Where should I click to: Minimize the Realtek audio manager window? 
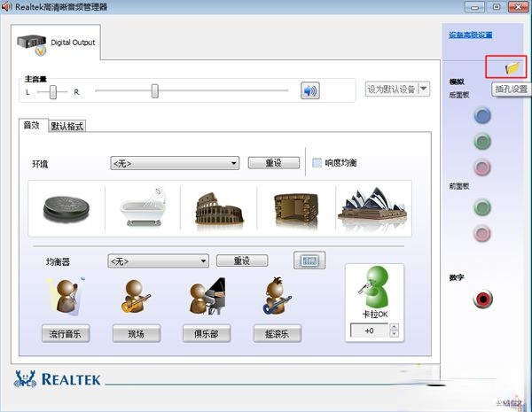(x=474, y=7)
